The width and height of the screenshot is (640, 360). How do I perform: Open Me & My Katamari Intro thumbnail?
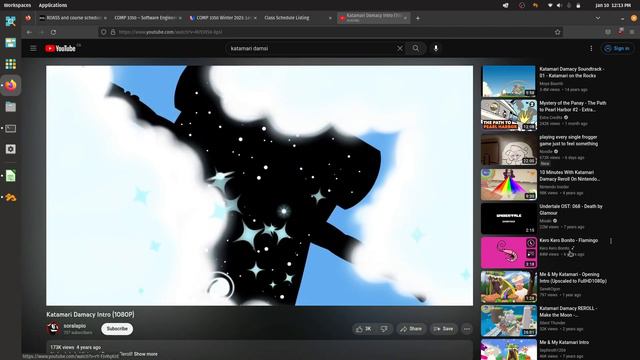point(508,350)
